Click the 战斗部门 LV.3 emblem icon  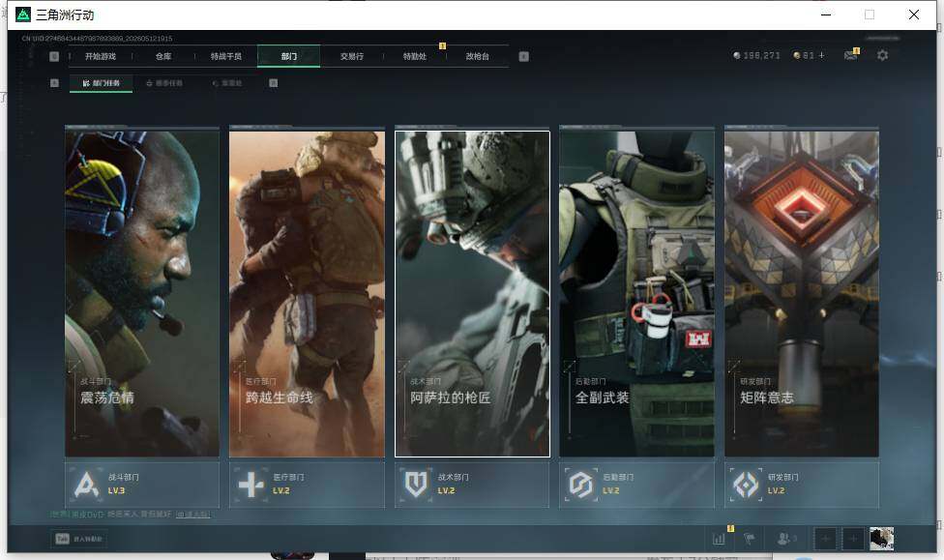click(86, 485)
